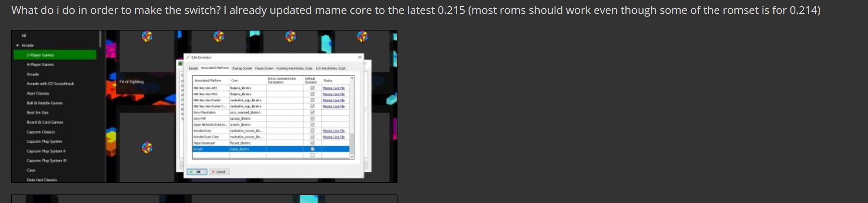Open Missing Core File link for WonderSwan

pos(334,131)
